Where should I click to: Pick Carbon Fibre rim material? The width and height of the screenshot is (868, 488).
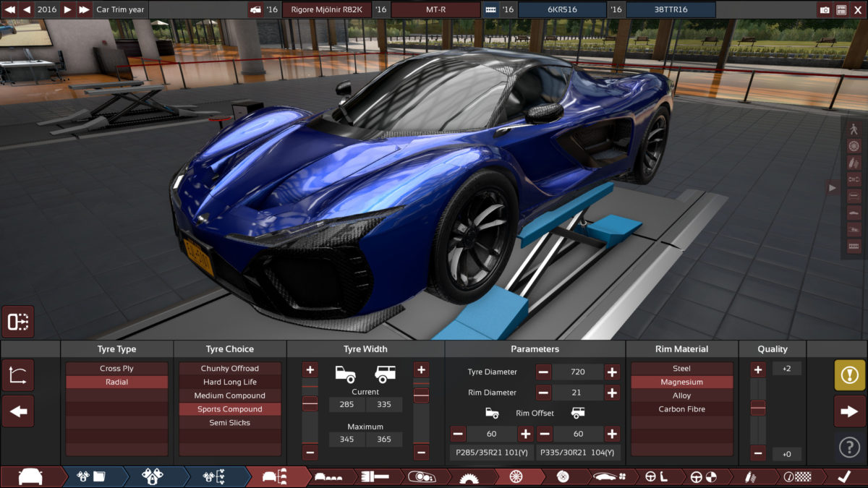click(x=681, y=408)
